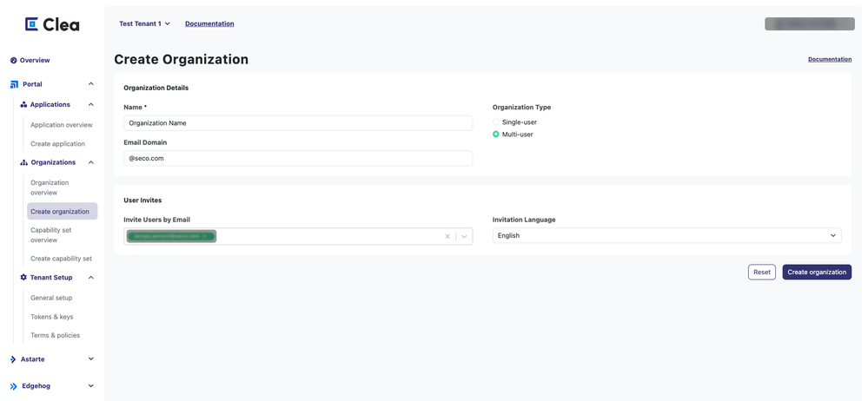
Task: Select the Single-user organization type
Action: click(496, 122)
